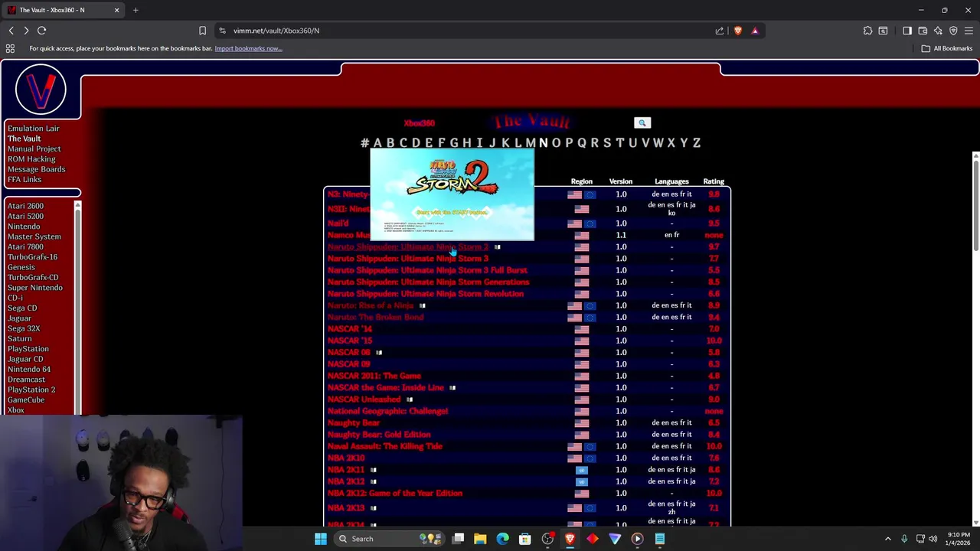Open Naruto Shippuden: Ultimate Ninja Storm Revolution

click(426, 294)
